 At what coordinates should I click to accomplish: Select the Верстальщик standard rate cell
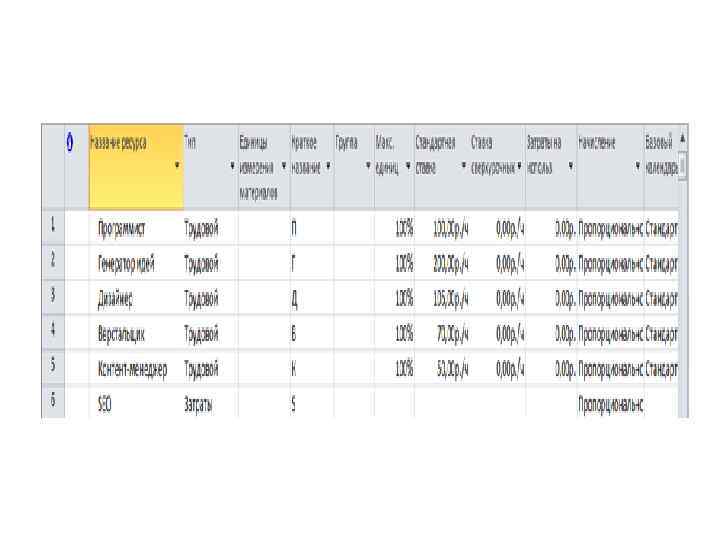click(443, 332)
